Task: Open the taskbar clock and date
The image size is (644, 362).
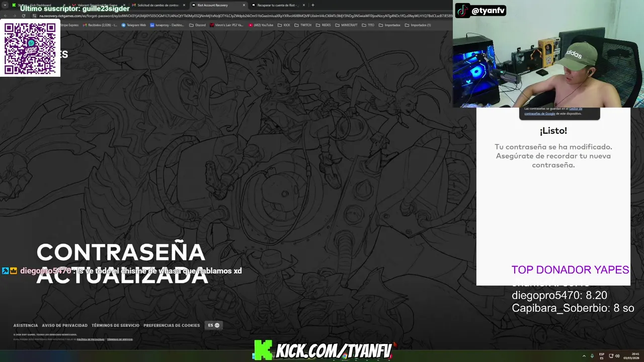Action: click(631, 356)
